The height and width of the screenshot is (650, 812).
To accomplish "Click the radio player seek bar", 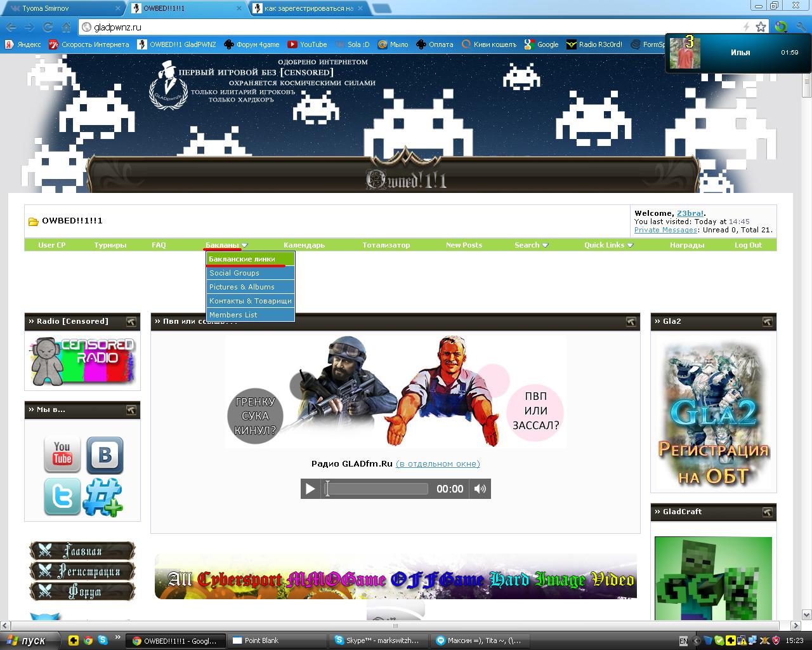I will (x=377, y=489).
